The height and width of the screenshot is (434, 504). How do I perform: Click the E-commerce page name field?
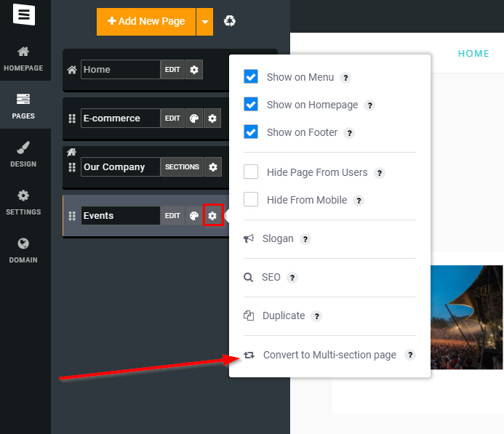click(x=121, y=118)
